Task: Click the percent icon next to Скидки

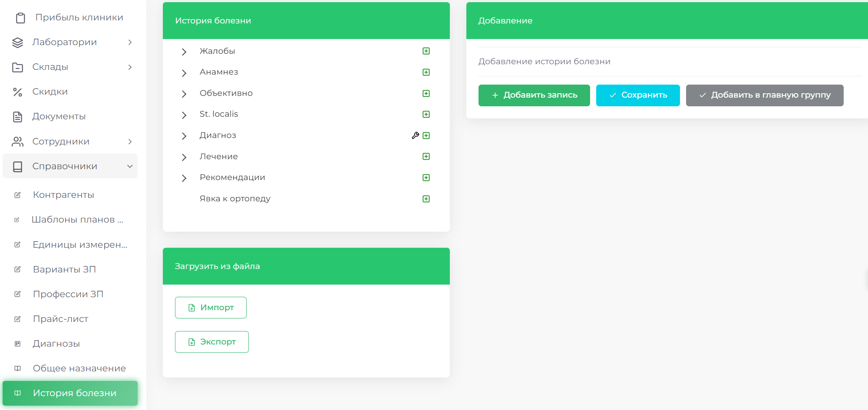Action: tap(17, 92)
